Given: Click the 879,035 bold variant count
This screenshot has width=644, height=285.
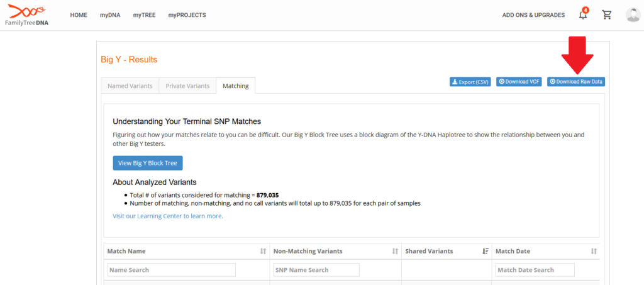Looking at the screenshot, I should tap(268, 195).
